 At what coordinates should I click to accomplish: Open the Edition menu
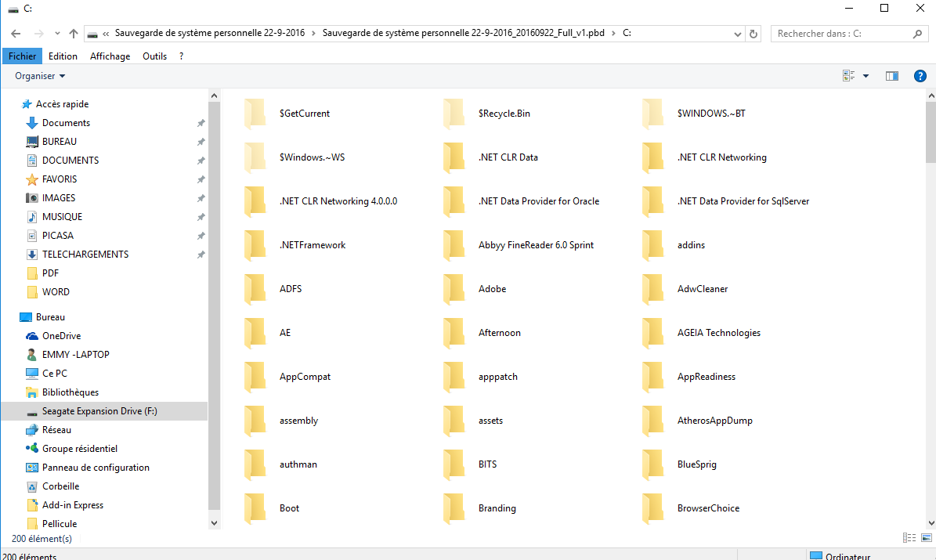(x=63, y=56)
